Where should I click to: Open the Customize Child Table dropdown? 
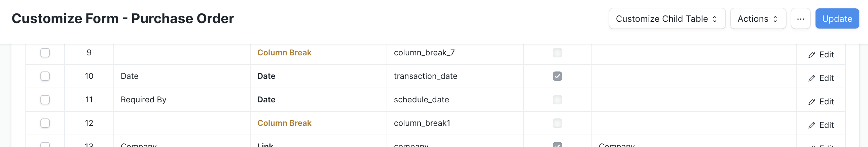[x=667, y=19]
